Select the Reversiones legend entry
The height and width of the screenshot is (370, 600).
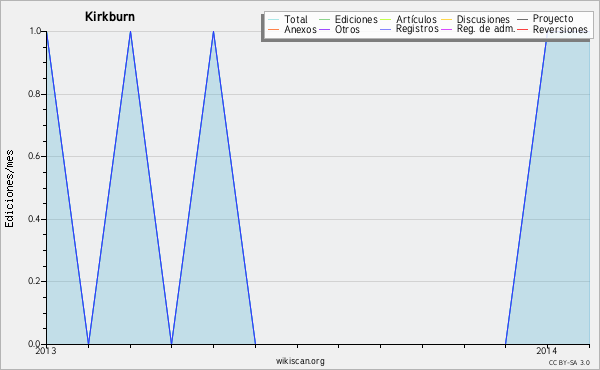[x=560, y=29]
